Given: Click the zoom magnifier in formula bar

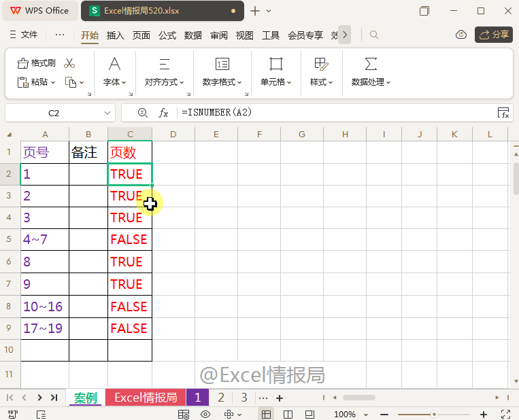Looking at the screenshot, I should [143, 113].
